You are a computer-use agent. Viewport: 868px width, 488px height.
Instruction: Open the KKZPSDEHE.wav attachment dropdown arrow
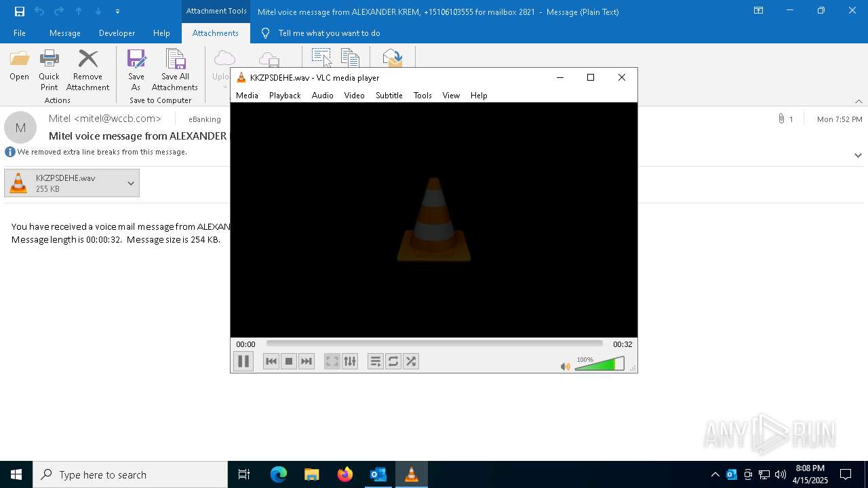131,183
